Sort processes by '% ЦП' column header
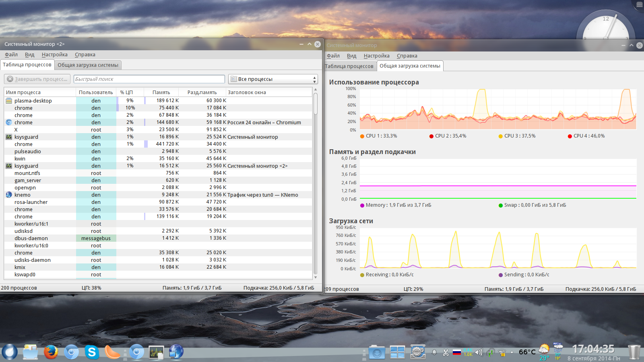The height and width of the screenshot is (362, 644). 126,93
